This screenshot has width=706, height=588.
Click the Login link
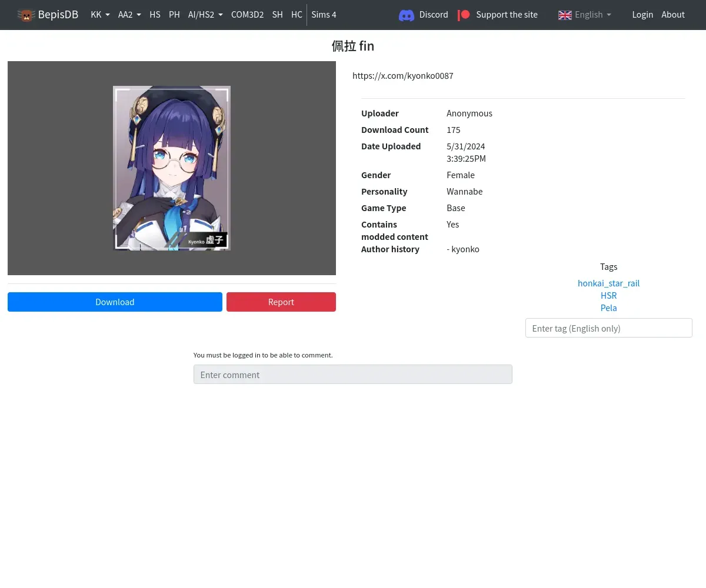642,15
